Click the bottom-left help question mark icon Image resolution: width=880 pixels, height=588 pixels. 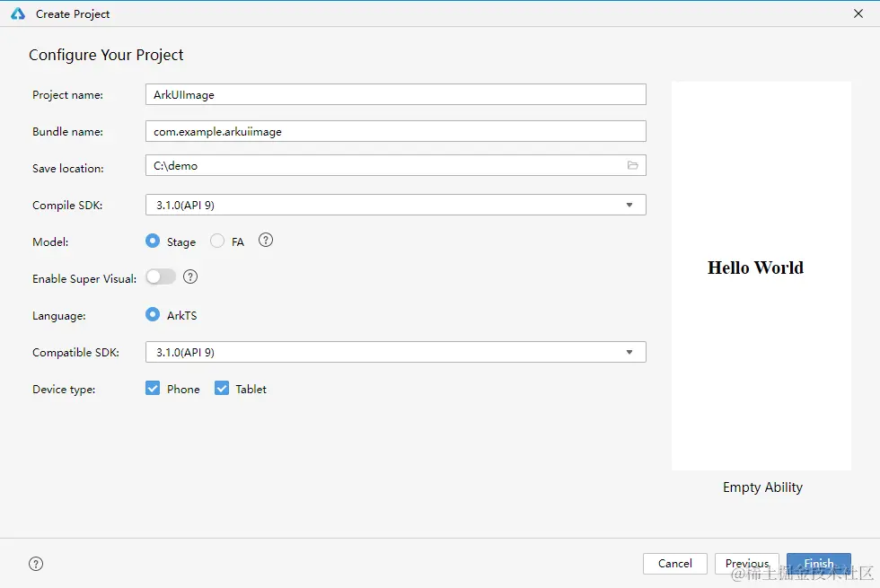coord(36,564)
